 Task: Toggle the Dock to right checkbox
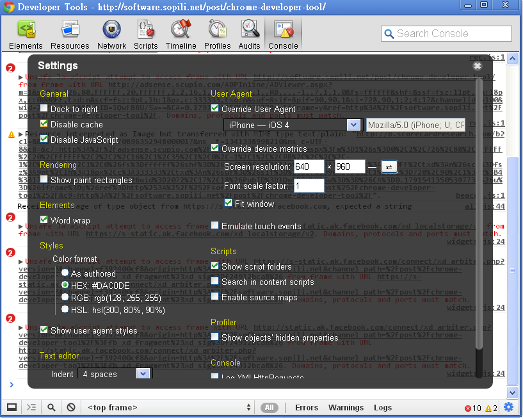44,108
